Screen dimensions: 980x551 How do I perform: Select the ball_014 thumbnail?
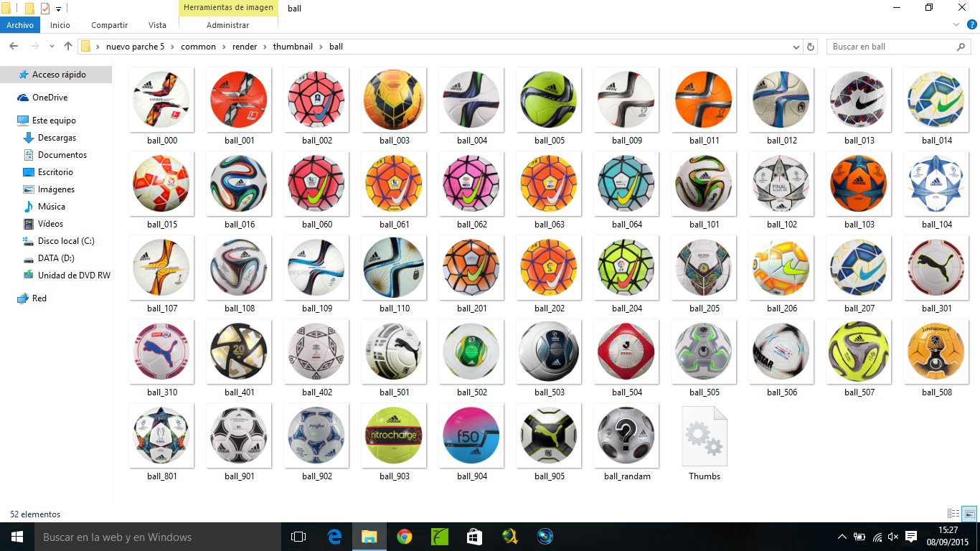937,100
